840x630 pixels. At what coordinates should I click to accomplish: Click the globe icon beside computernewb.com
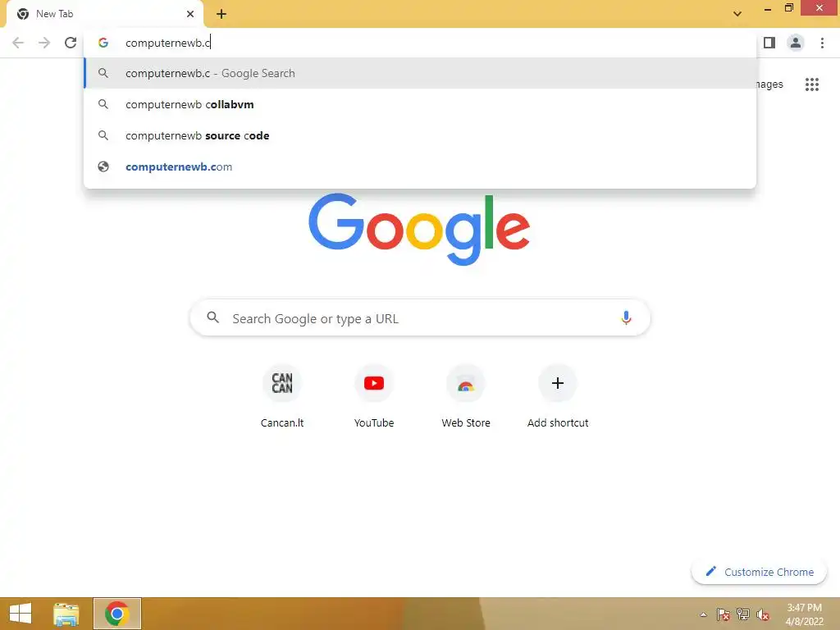(x=103, y=167)
